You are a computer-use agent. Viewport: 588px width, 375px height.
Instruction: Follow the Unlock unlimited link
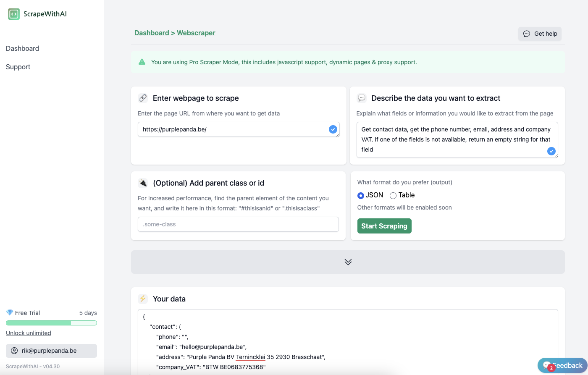point(29,333)
